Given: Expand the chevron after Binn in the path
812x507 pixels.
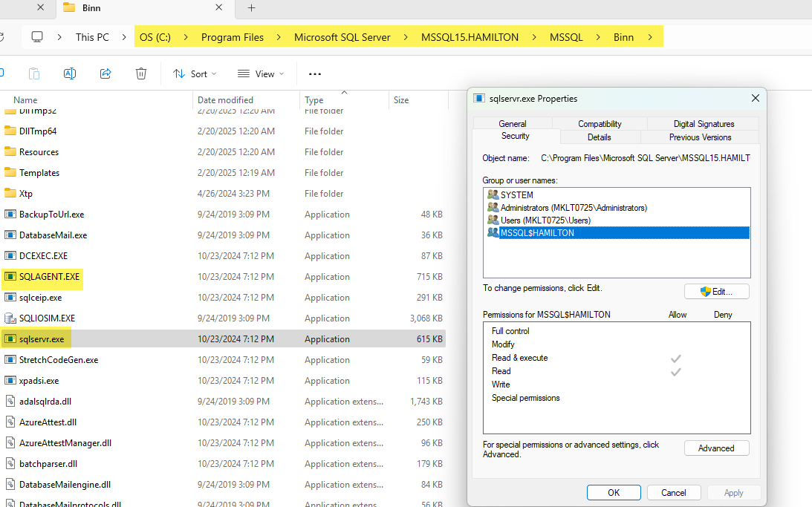Looking at the screenshot, I should 651,37.
